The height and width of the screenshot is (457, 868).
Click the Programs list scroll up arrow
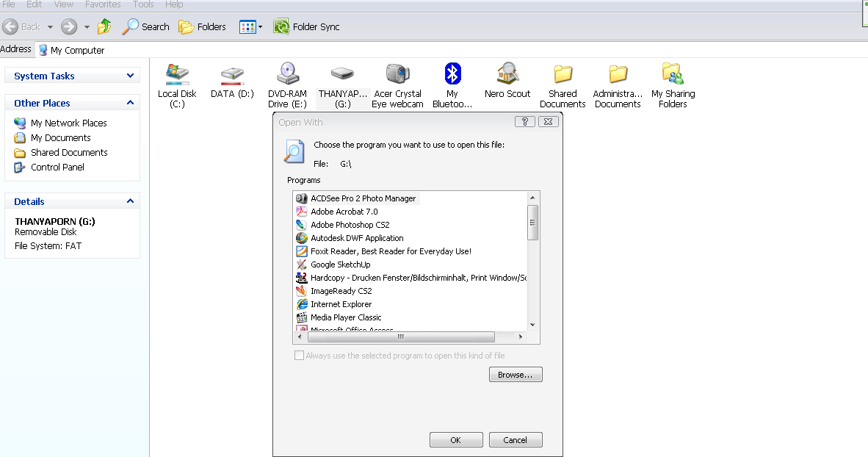[x=532, y=198]
